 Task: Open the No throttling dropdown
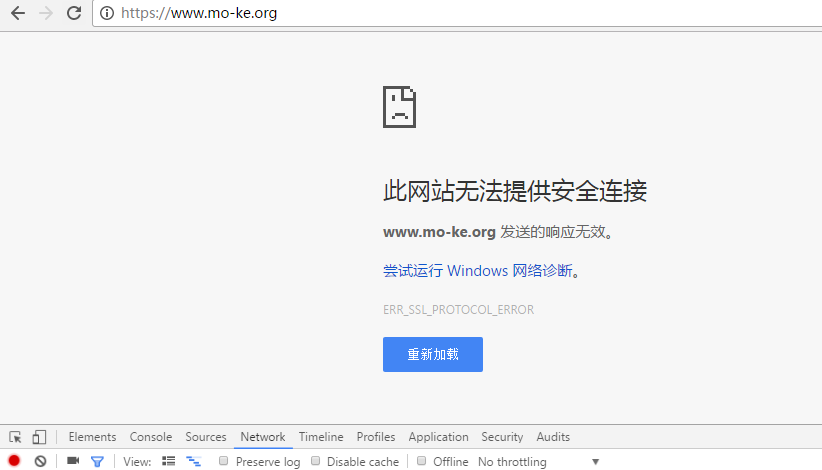pyautogui.click(x=538, y=462)
